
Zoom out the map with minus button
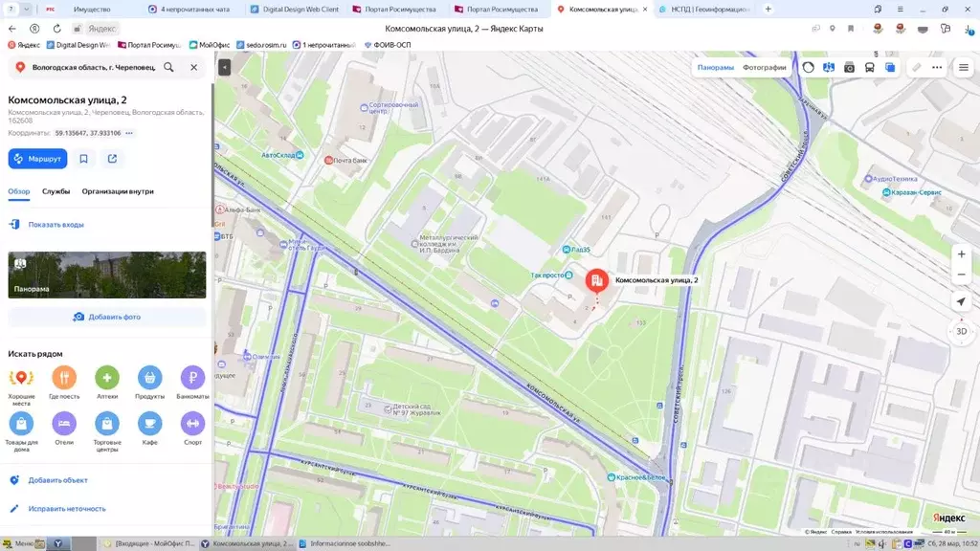[961, 275]
